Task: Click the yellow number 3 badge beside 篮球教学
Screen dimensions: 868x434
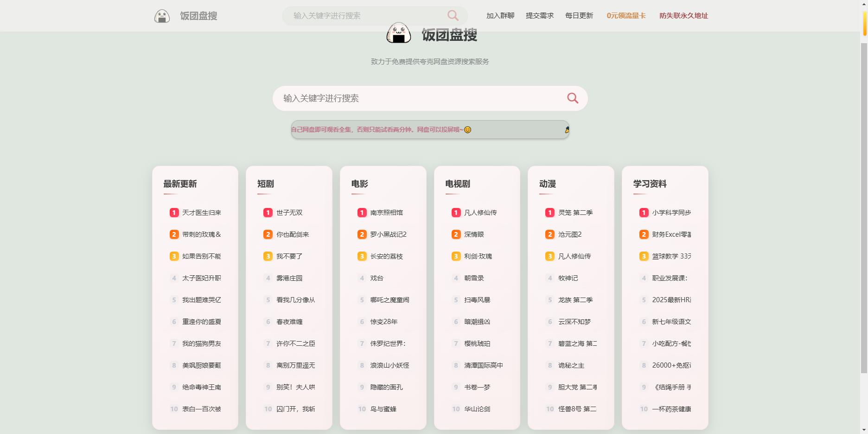Action: click(x=644, y=256)
